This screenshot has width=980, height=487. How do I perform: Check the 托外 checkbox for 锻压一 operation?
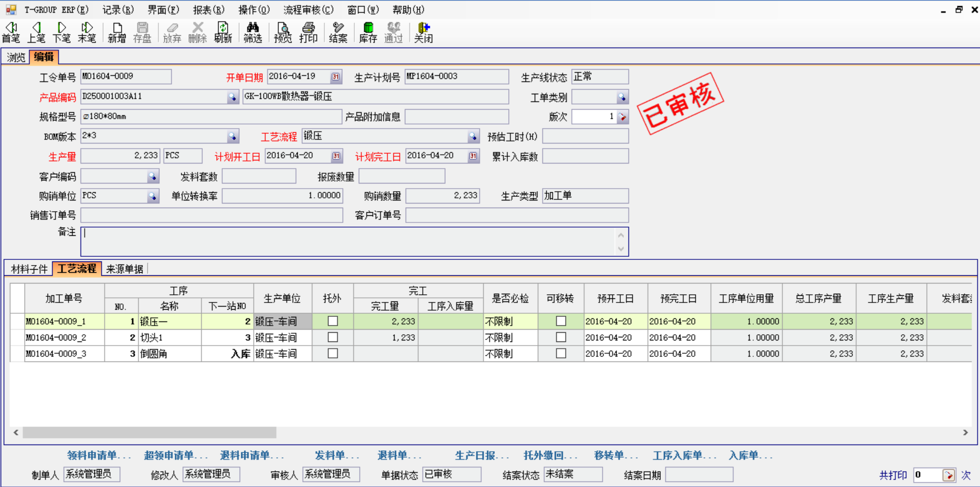(x=332, y=321)
